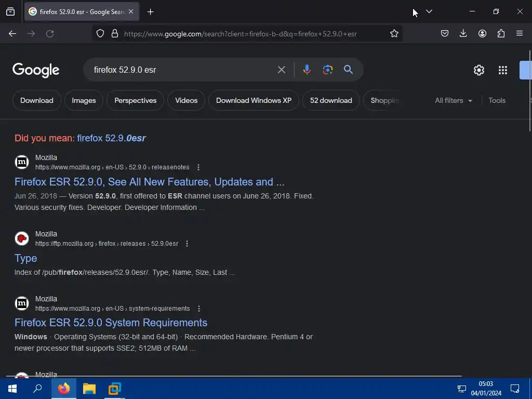Open File Explorer from taskbar
This screenshot has width=532, height=399.
tap(89, 389)
